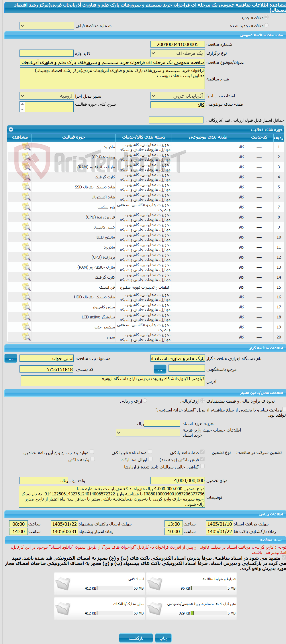Click the مشاهده column header
The image size is (286, 644).
(20, 137)
